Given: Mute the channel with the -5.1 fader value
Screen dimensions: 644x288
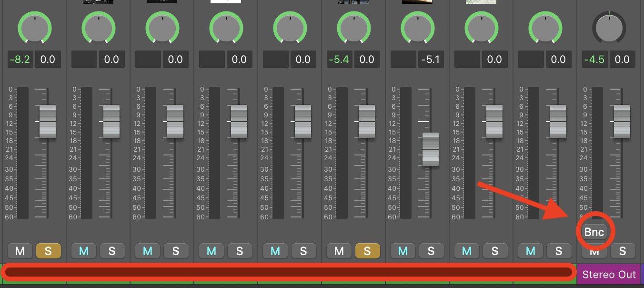Looking at the screenshot, I should pyautogui.click(x=403, y=251).
